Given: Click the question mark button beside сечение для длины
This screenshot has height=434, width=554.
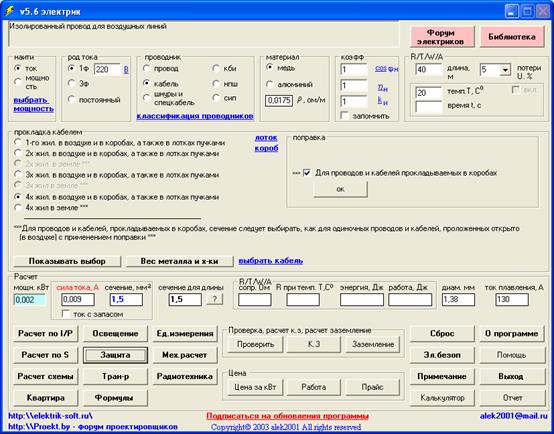Looking at the screenshot, I should [x=214, y=299].
